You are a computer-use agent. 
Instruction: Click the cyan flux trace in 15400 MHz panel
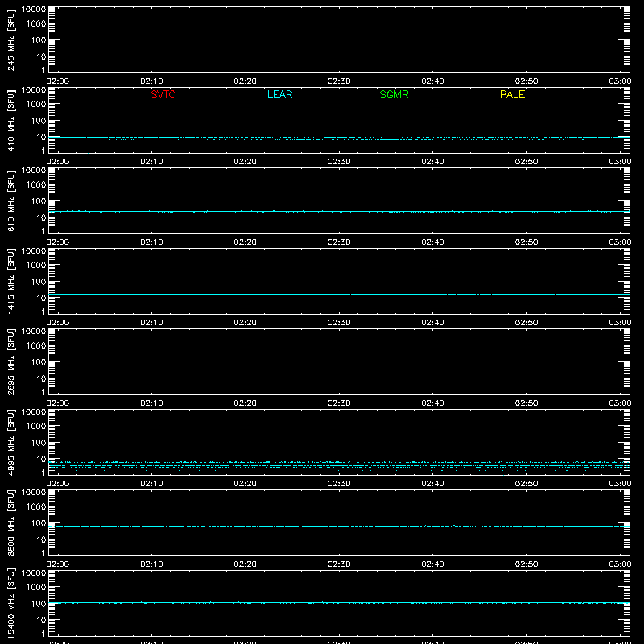click(x=339, y=603)
